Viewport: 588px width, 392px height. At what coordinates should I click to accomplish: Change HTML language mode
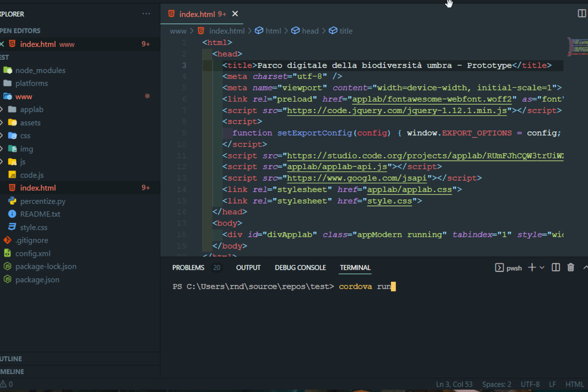click(575, 384)
